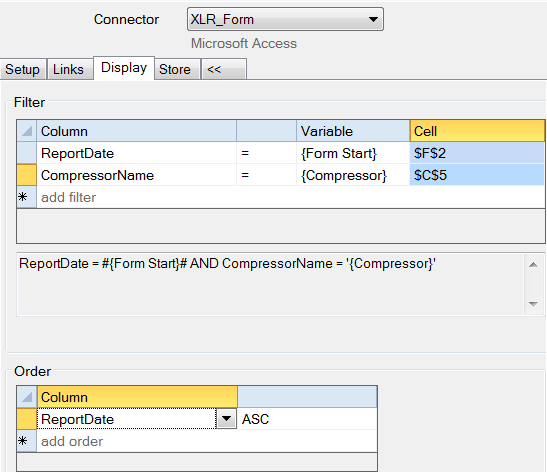Click the Order grid Column header
The image size is (547, 474).
pyautogui.click(x=137, y=397)
